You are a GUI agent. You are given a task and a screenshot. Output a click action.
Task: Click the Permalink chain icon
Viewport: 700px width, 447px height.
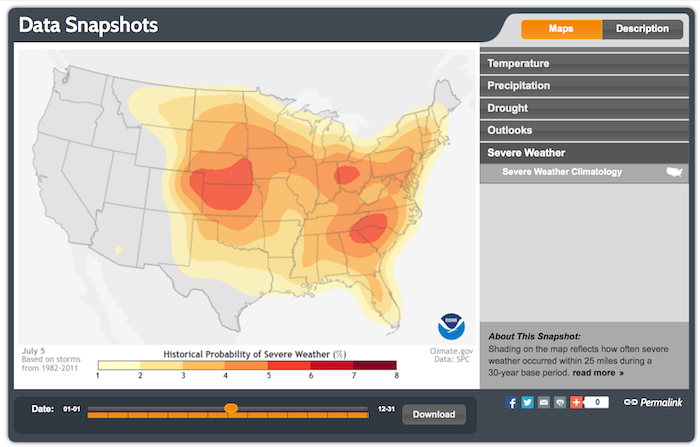click(x=630, y=402)
